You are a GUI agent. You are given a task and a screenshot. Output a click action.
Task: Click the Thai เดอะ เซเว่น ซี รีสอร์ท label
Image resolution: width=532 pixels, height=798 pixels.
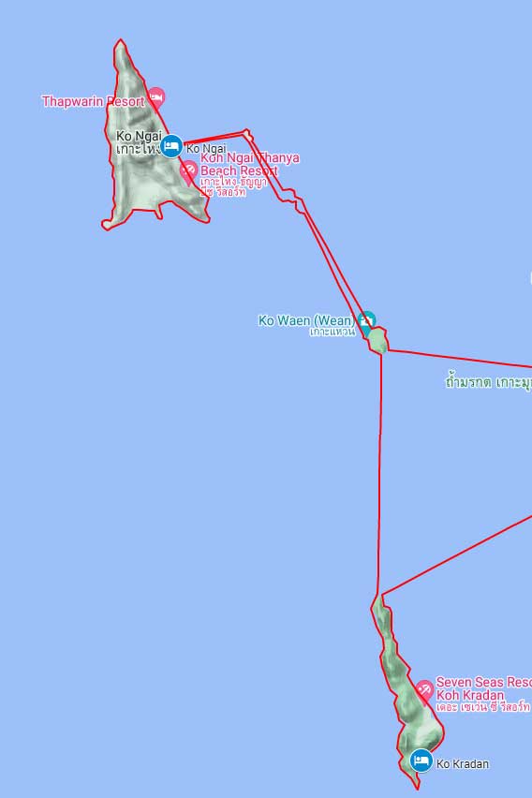pos(483,707)
